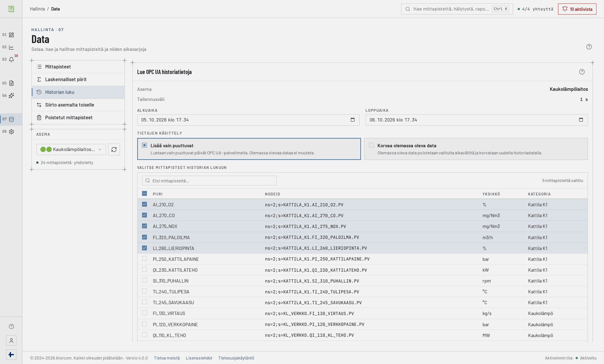Open the AI sparkle icon in sidebar item 06
The width and height of the screenshot is (604, 364).
click(11, 96)
